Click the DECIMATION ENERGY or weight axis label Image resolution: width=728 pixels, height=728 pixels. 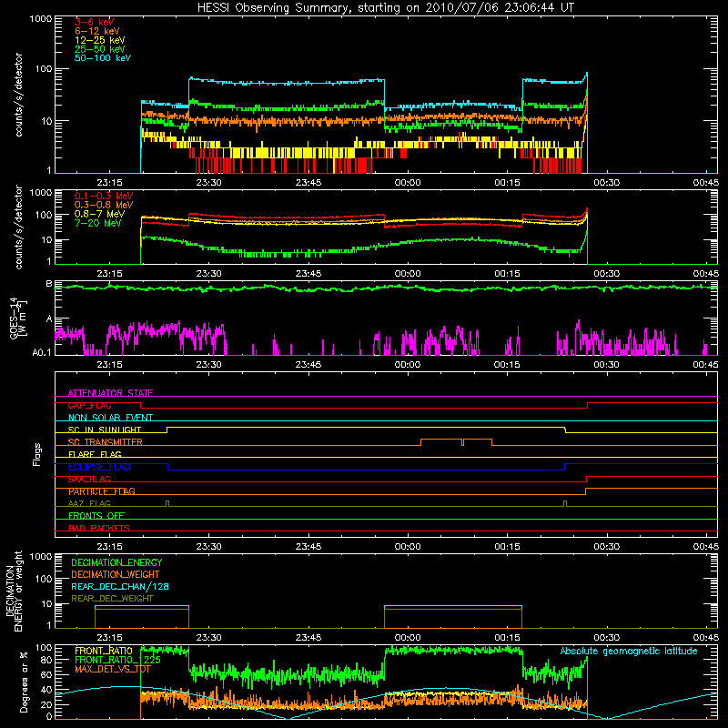pyautogui.click(x=14, y=591)
